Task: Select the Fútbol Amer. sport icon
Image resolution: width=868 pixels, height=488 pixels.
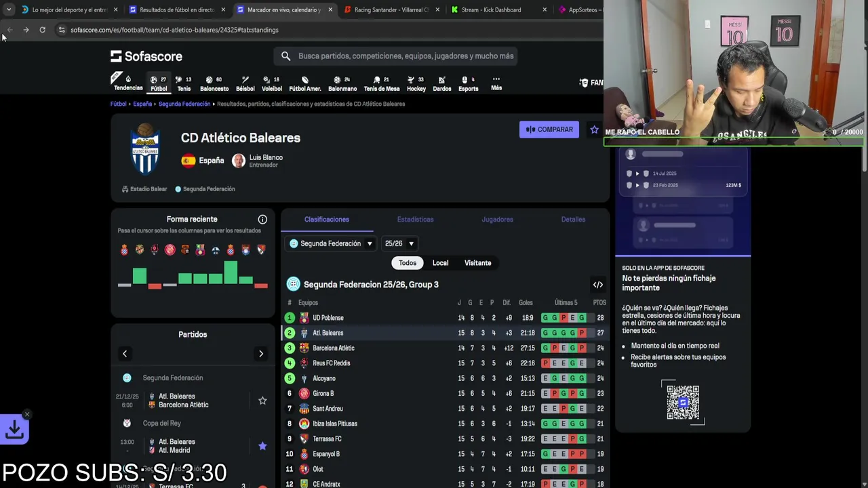Action: point(305,83)
